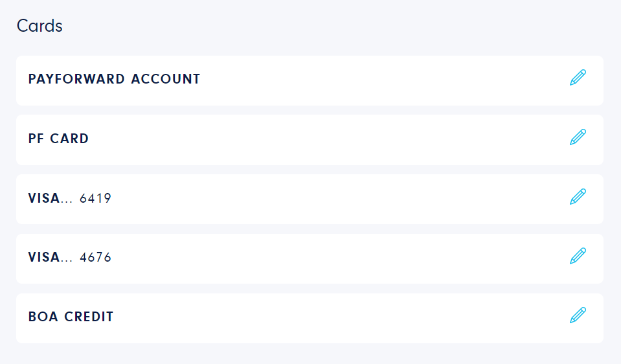Select the BOA CREDIT card label

[x=71, y=317]
